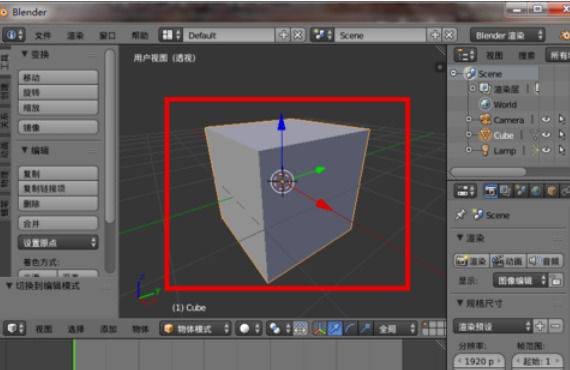Collapse the 编辑 panel in the tool shelf

[x=25, y=150]
